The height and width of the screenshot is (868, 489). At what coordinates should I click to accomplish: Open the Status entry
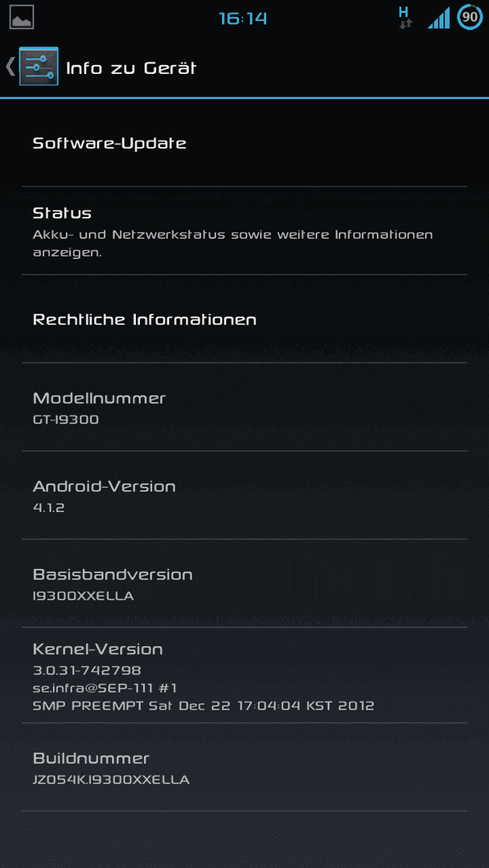click(244, 231)
